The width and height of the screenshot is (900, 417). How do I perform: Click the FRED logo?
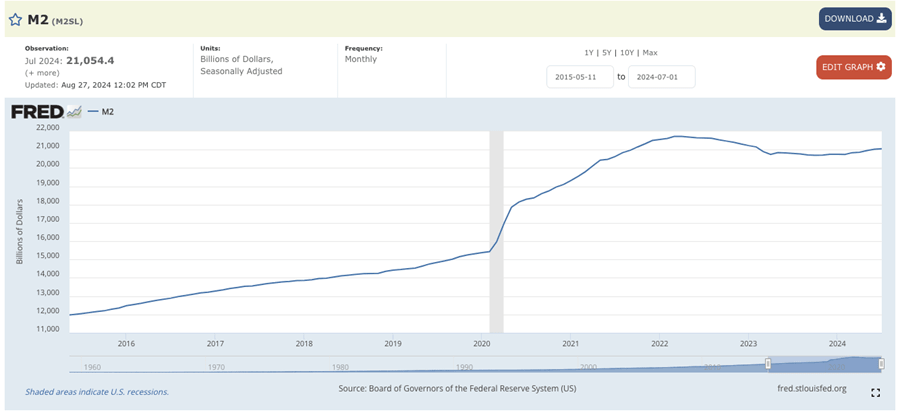(x=37, y=112)
